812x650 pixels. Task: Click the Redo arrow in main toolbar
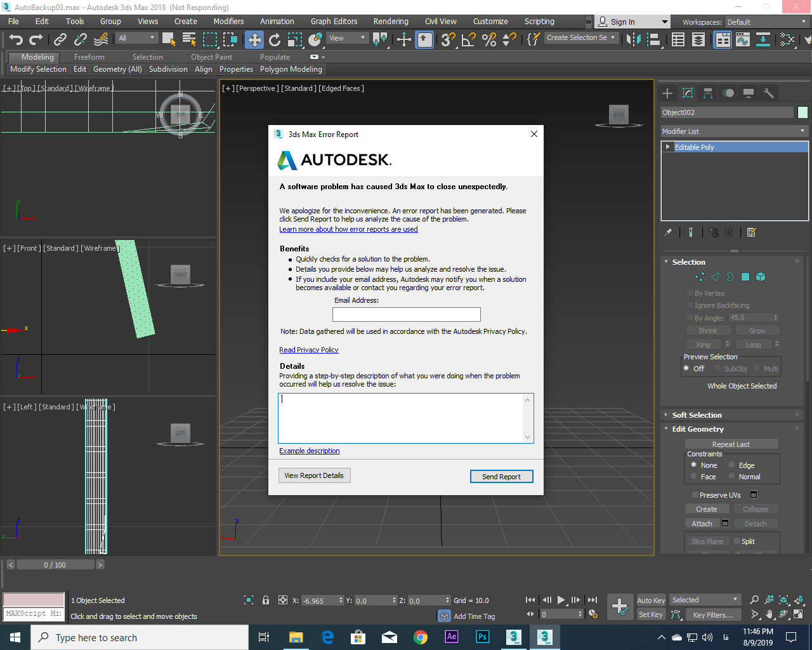pos(37,39)
